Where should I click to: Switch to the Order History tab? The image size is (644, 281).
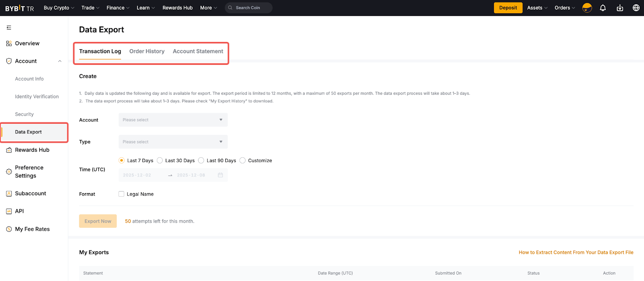[x=147, y=51]
